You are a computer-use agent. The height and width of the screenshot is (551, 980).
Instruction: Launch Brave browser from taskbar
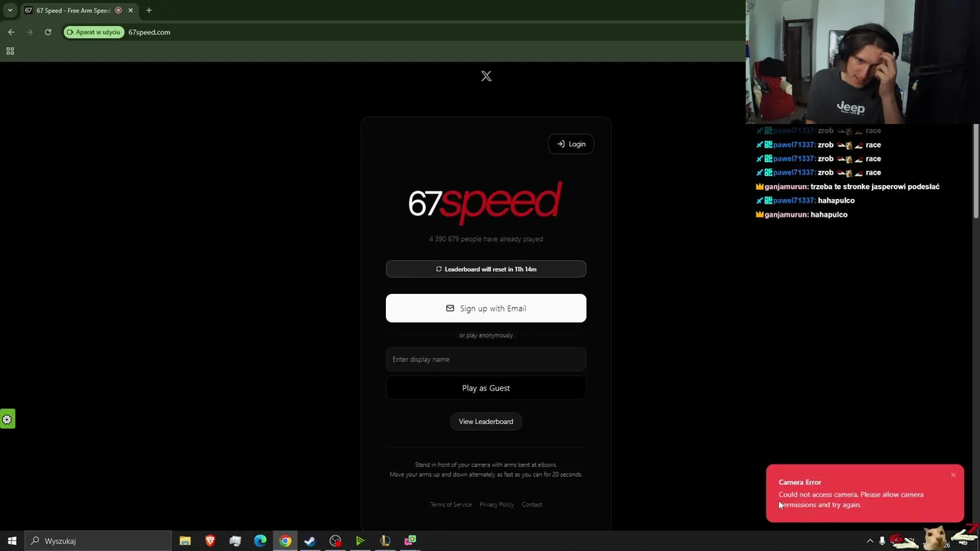point(210,541)
